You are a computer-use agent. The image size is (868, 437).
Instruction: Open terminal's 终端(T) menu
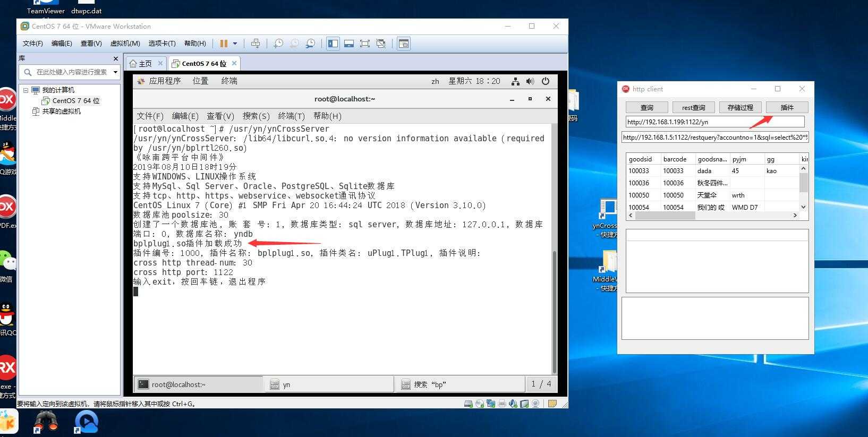(291, 116)
